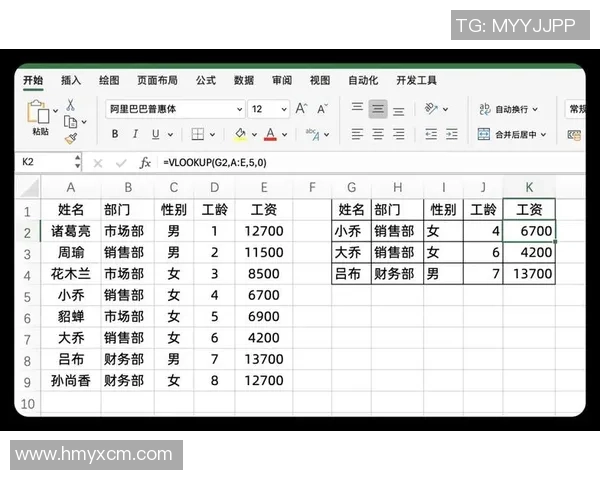Open the 视图 tab
600x480 pixels.
tap(320, 80)
